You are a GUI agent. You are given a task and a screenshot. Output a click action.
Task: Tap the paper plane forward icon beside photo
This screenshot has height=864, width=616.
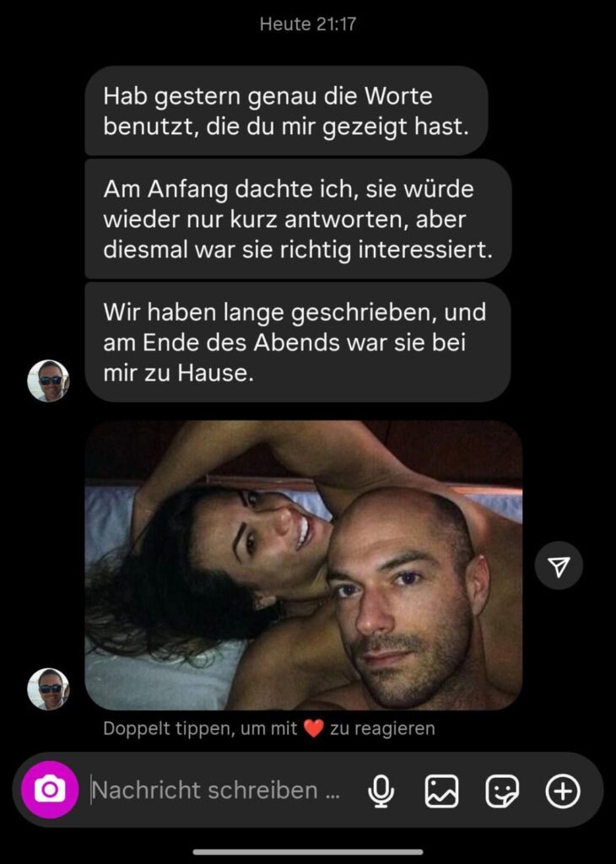[x=559, y=565]
